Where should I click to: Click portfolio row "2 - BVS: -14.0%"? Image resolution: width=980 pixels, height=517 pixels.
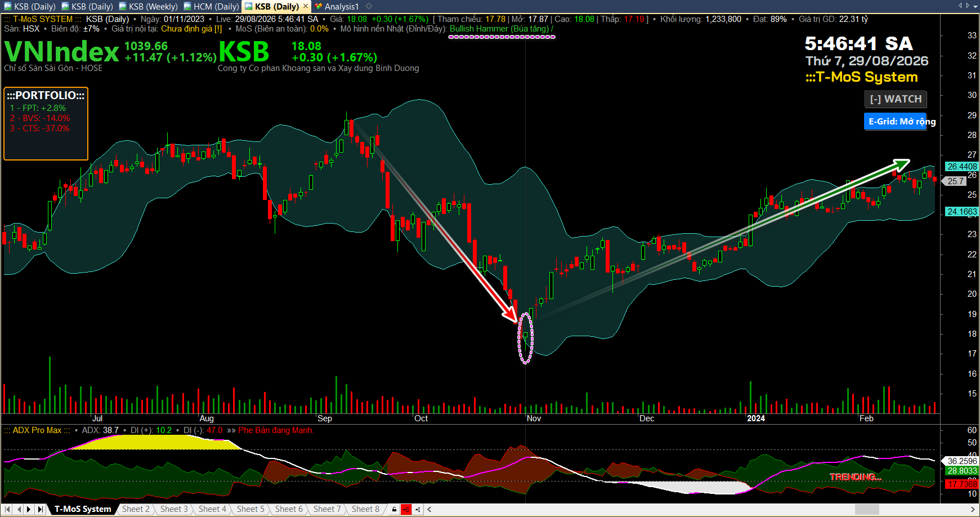coord(40,118)
